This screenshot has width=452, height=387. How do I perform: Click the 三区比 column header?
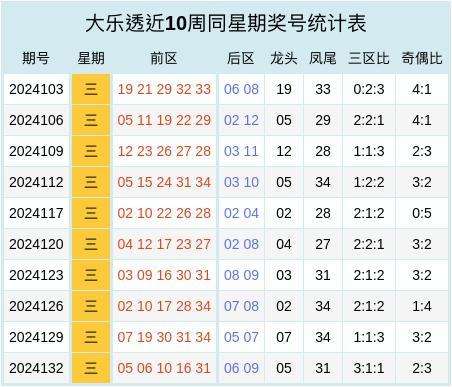tap(369, 58)
